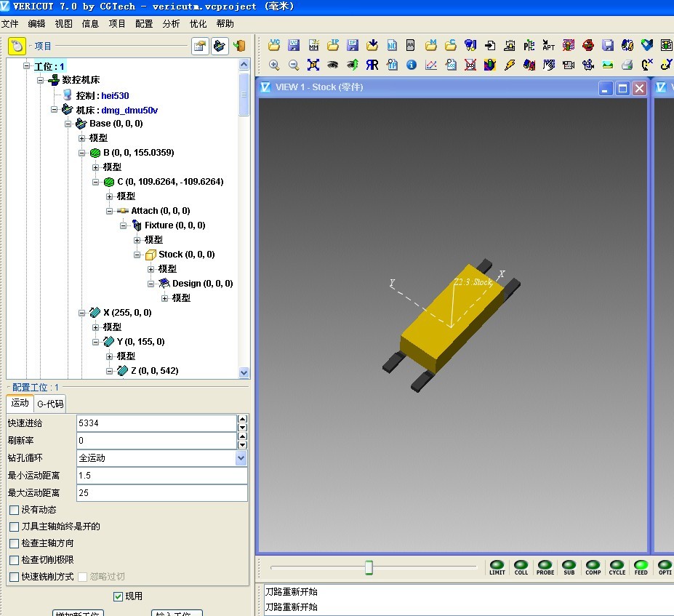Click the NC program document icon
674x616 pixels.
click(x=392, y=45)
